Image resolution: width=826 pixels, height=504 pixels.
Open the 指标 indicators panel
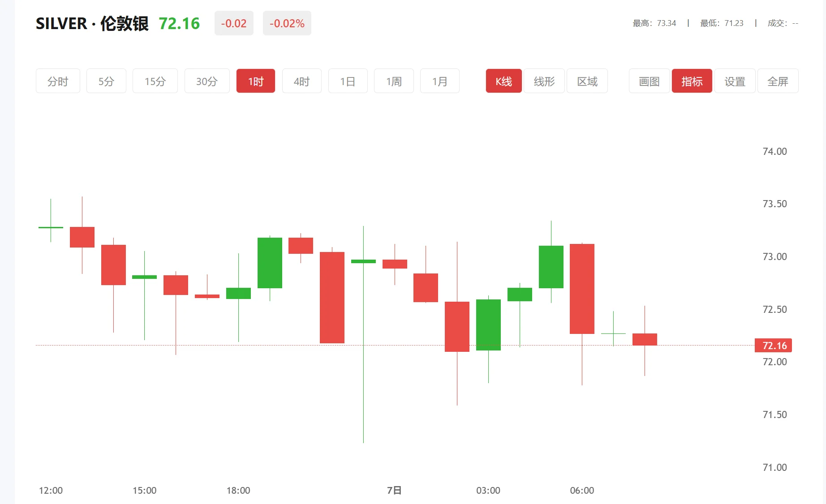point(692,81)
